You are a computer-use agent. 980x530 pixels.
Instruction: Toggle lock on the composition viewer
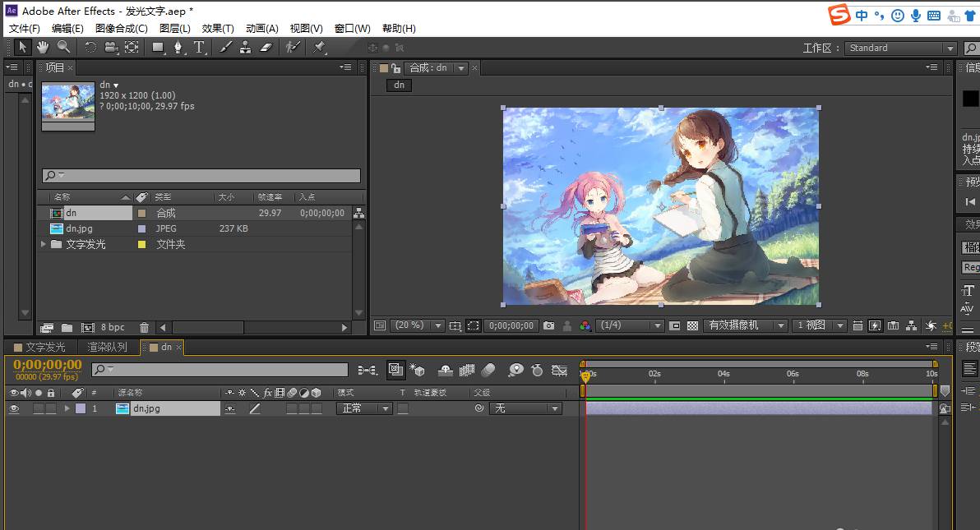coord(396,68)
